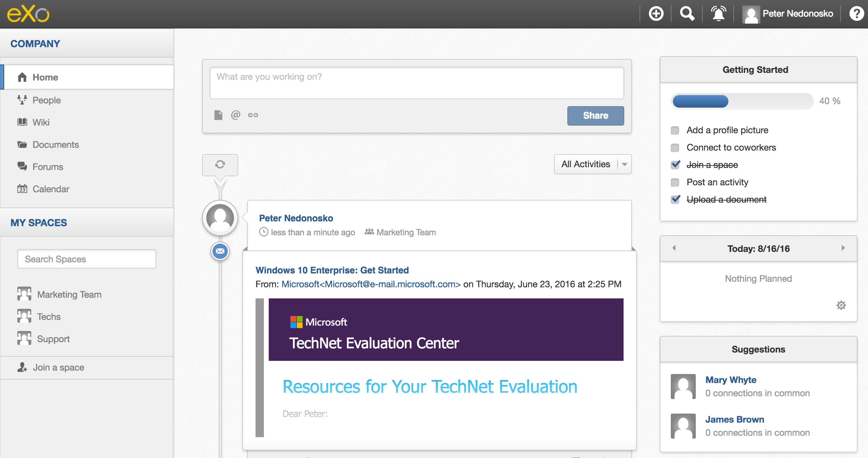
Task: Check Connect to coworkers checkbox
Action: [x=675, y=148]
